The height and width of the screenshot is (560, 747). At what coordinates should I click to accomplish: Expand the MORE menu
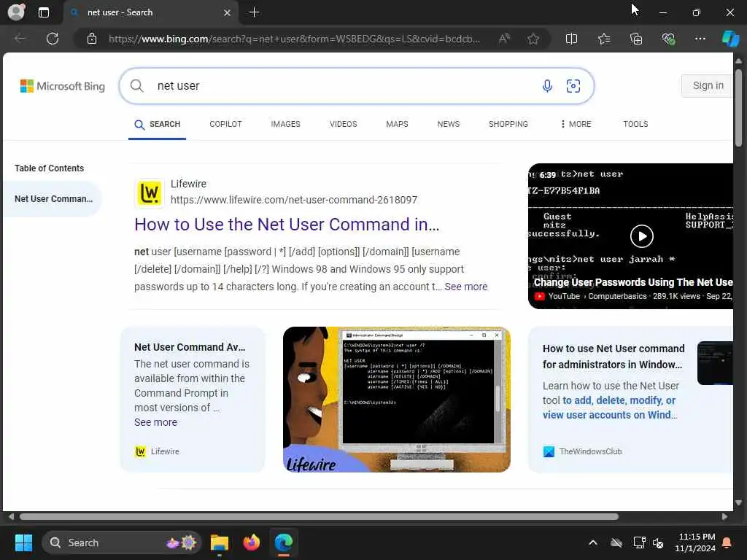[576, 124]
